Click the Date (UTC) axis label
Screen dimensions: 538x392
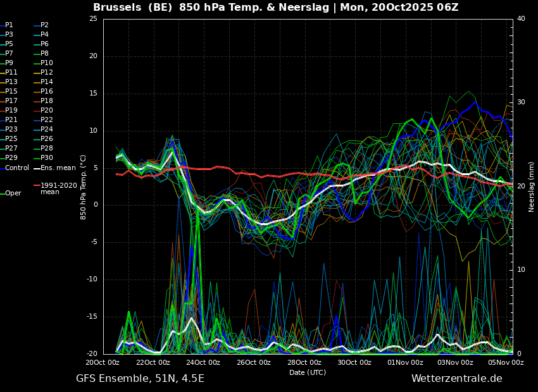tap(308, 372)
